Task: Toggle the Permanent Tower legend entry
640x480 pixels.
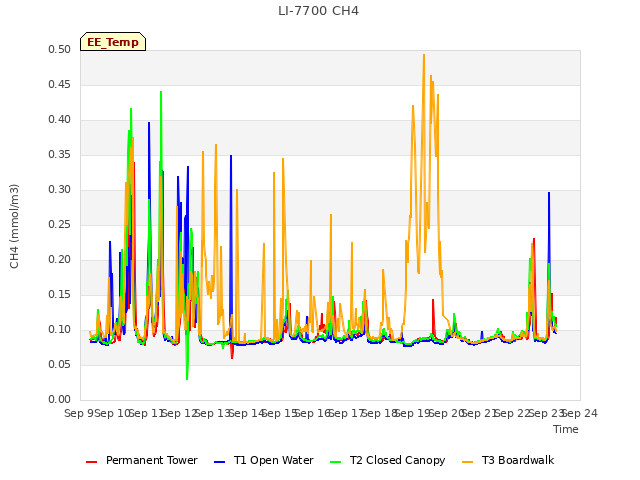Action: (142, 460)
